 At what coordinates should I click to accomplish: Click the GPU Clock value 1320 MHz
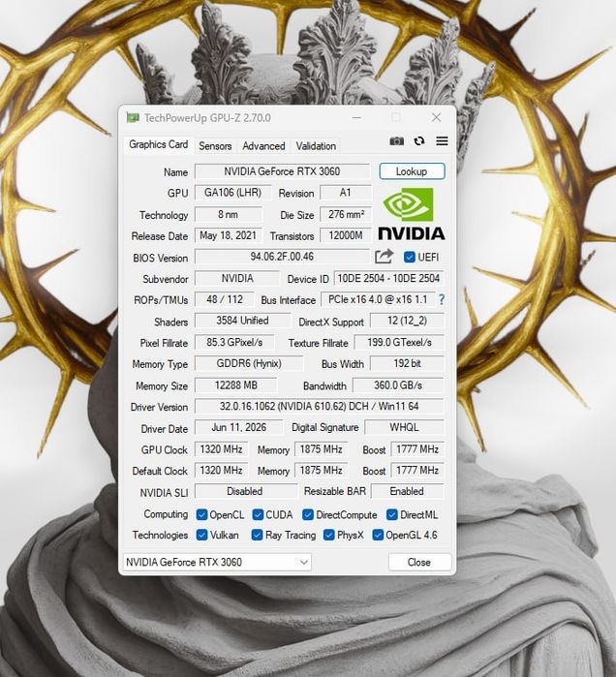click(222, 449)
